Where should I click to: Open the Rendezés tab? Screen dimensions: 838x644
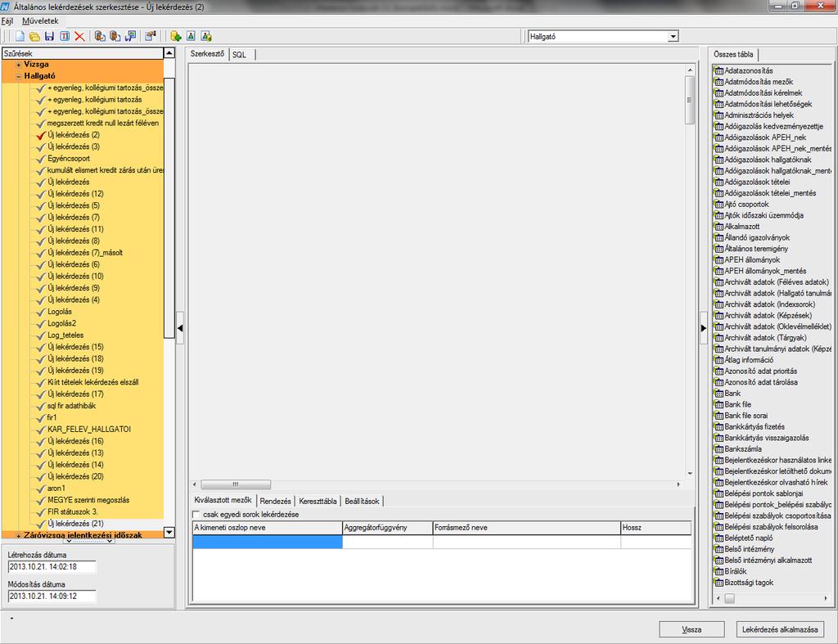[x=275, y=502]
